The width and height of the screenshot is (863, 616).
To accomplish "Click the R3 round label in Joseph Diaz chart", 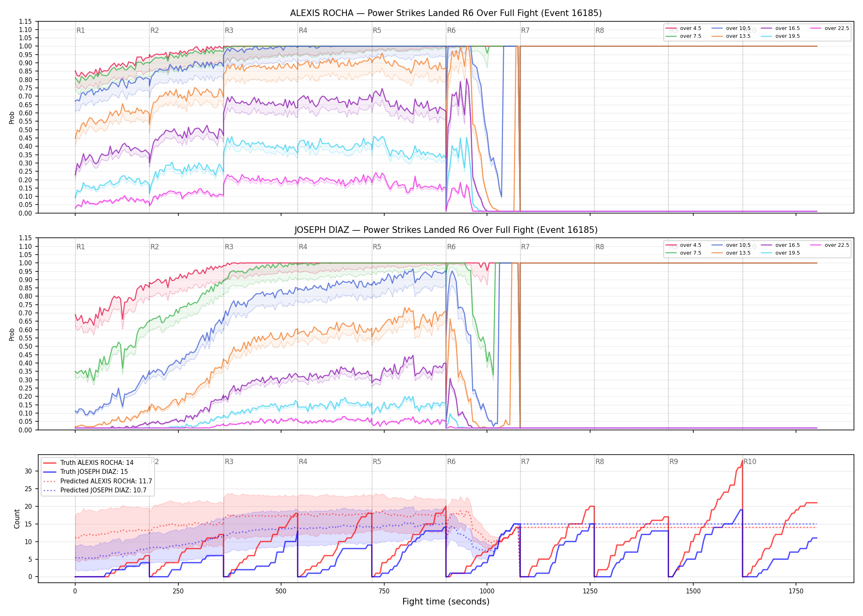I will click(x=229, y=247).
